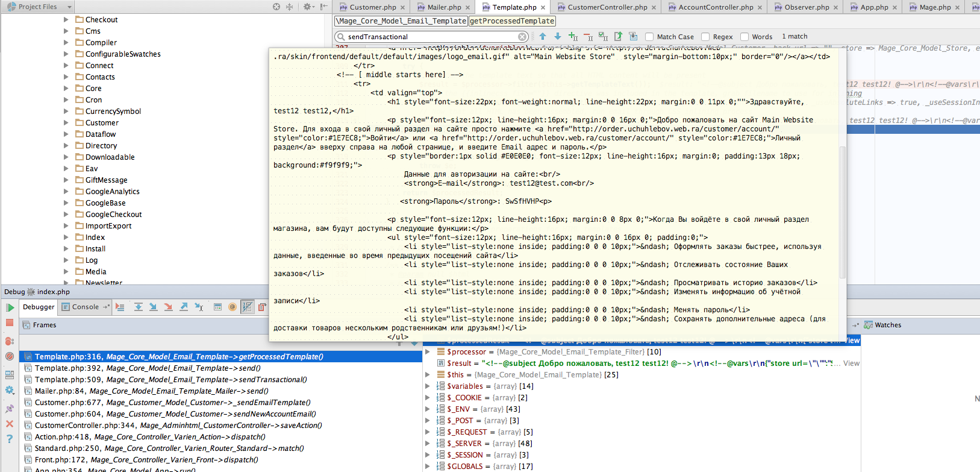Expand the Checkout folder
Image resolution: width=980 pixels, height=472 pixels.
coord(66,20)
